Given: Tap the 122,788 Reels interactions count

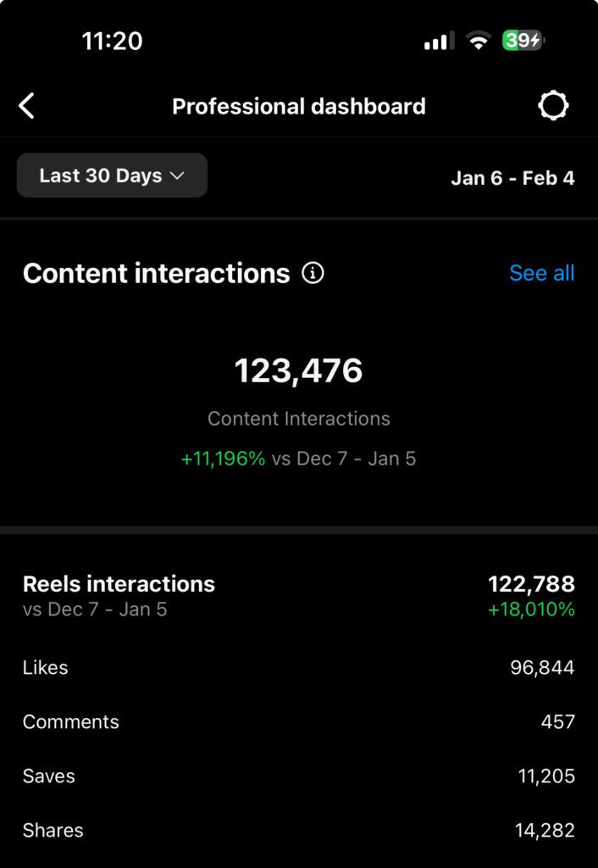Looking at the screenshot, I should 531,584.
